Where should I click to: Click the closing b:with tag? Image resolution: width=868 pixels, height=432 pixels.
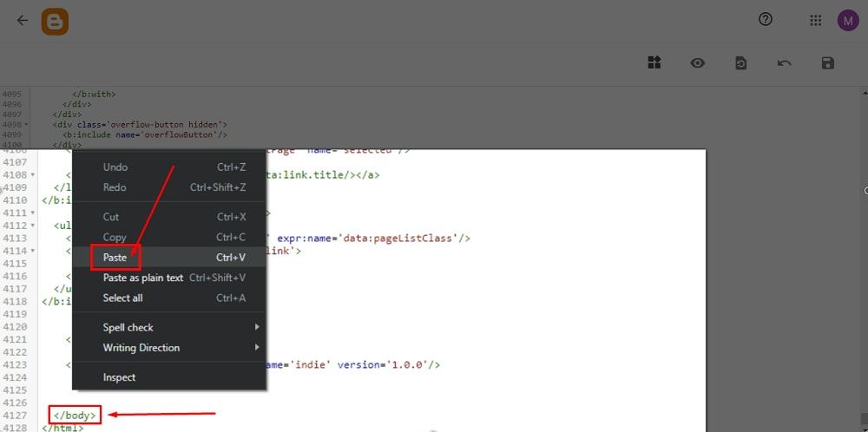pos(94,95)
